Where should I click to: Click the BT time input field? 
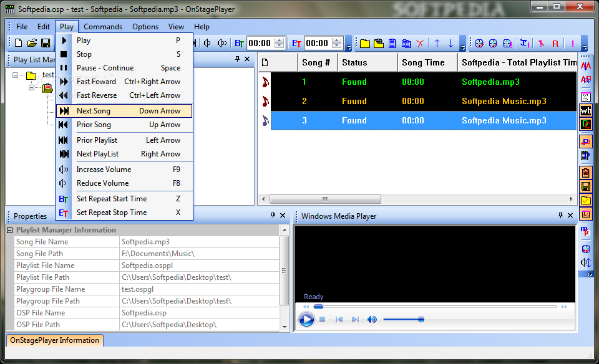tap(261, 43)
